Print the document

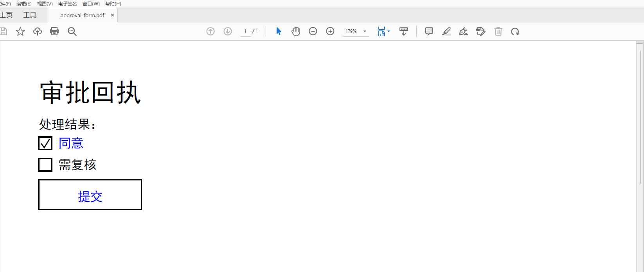[54, 31]
